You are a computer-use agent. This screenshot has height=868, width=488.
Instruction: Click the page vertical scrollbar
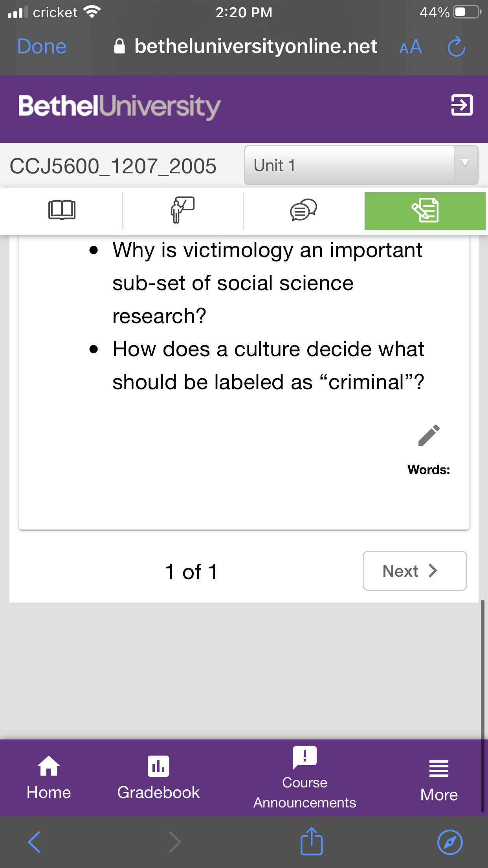click(482, 706)
